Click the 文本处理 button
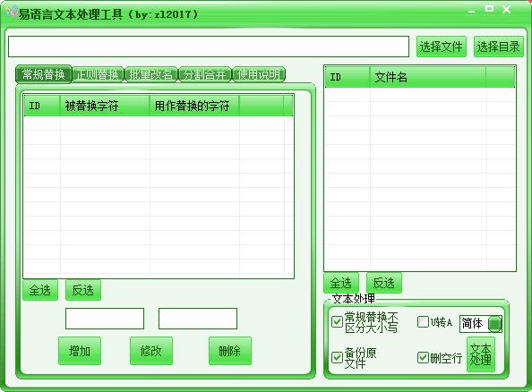Image resolution: width=532 pixels, height=392 pixels. point(481,354)
